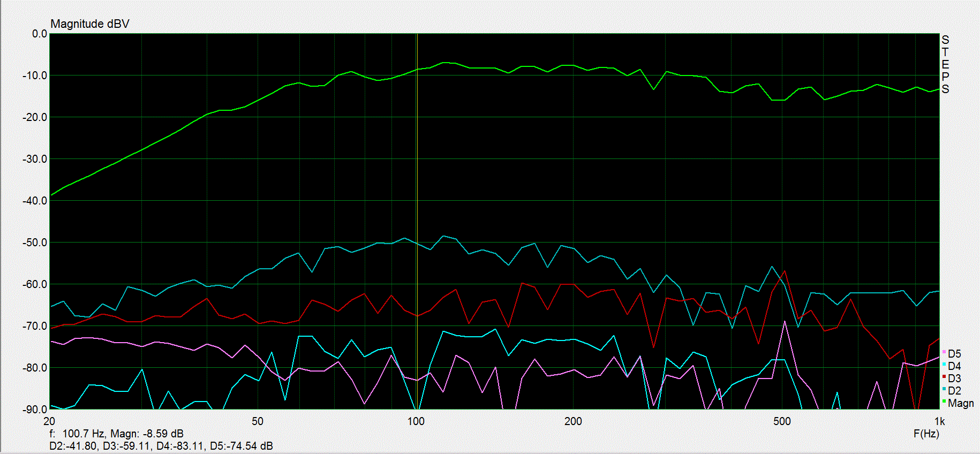This screenshot has height=454, width=980.
Task: Click the red D3 legend color marker
Action: (944, 376)
